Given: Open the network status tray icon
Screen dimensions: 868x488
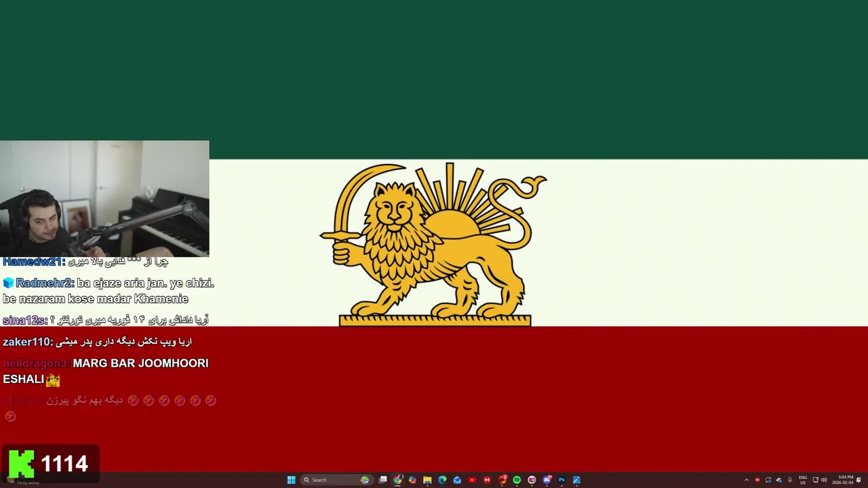Looking at the screenshot, I should pos(815,480).
